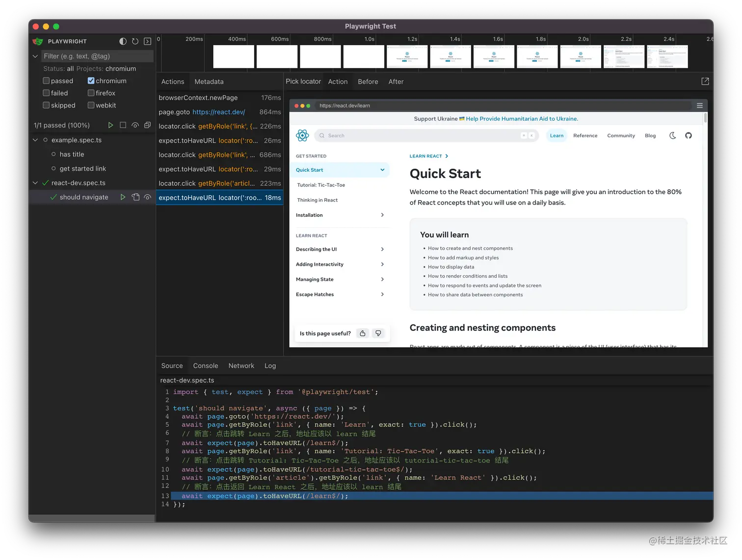The image size is (742, 560).
Task: Select the Action snapshot tab
Action: tap(338, 82)
